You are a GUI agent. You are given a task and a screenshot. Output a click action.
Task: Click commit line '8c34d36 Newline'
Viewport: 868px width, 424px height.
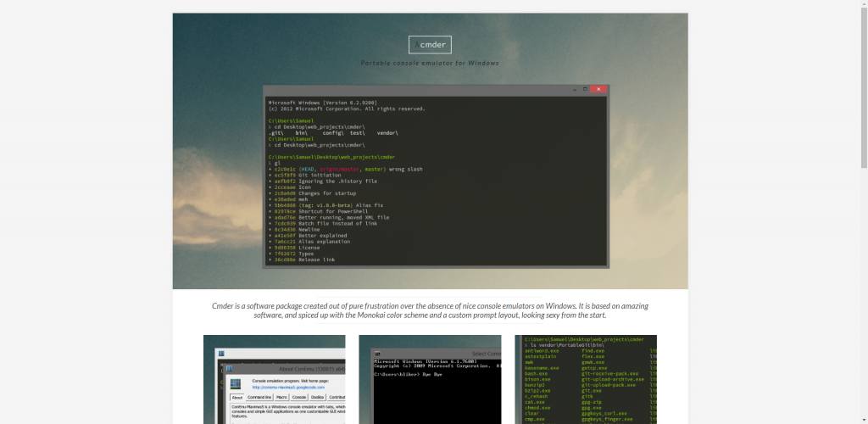(294, 230)
